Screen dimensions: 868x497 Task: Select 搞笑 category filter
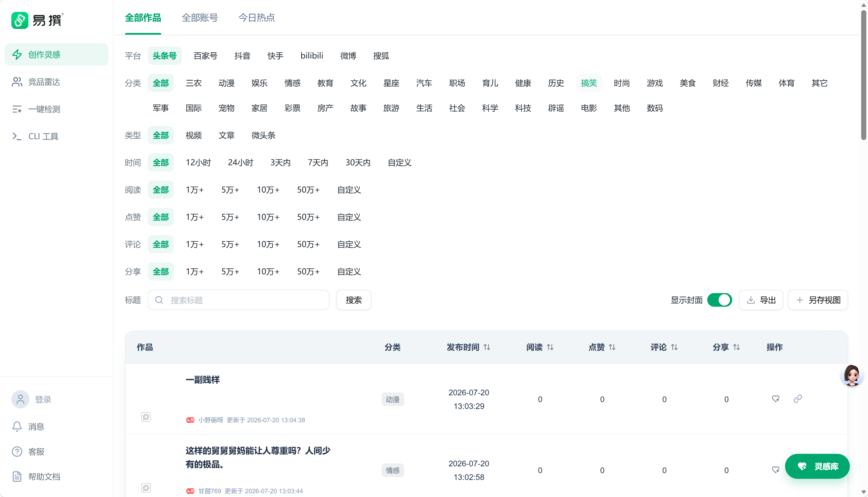(589, 83)
